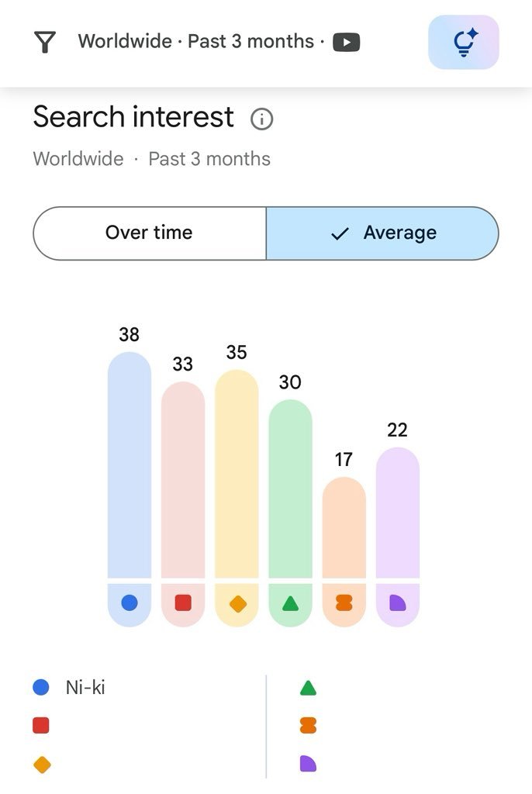Click the red square legend item

[41, 725]
